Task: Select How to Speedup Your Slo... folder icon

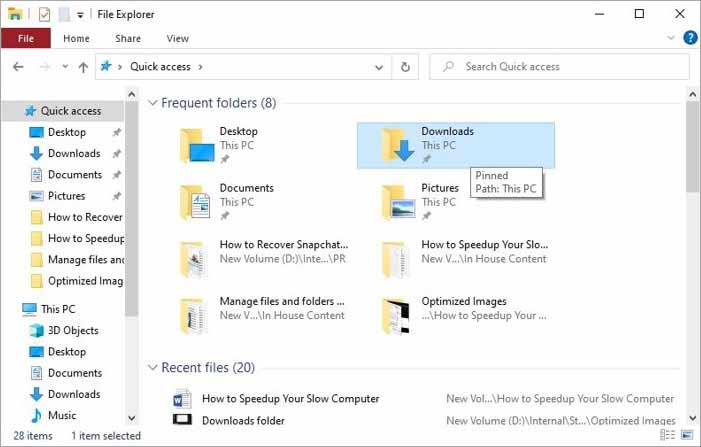Action: 396,259
